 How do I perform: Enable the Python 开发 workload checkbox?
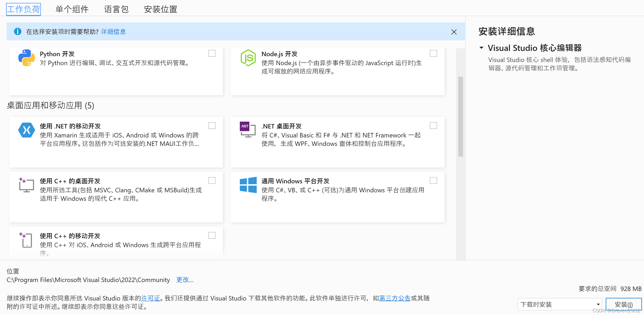click(x=212, y=53)
